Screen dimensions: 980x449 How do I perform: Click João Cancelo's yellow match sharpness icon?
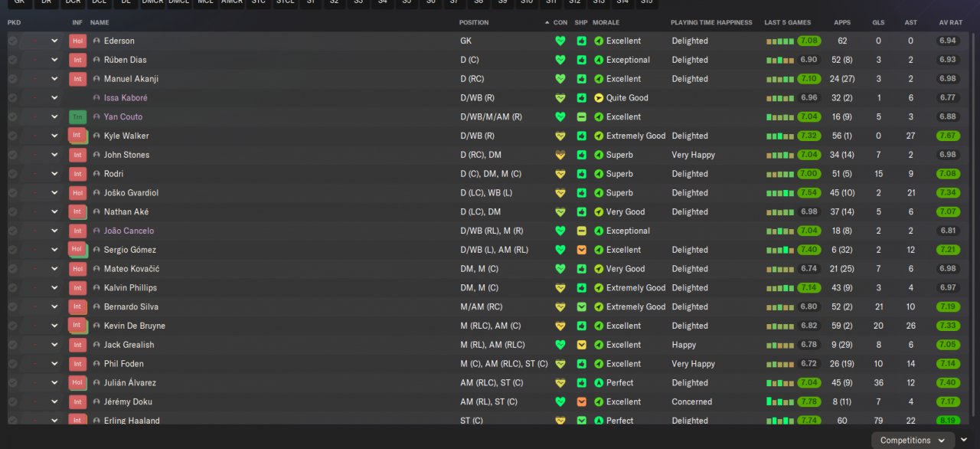tap(582, 231)
